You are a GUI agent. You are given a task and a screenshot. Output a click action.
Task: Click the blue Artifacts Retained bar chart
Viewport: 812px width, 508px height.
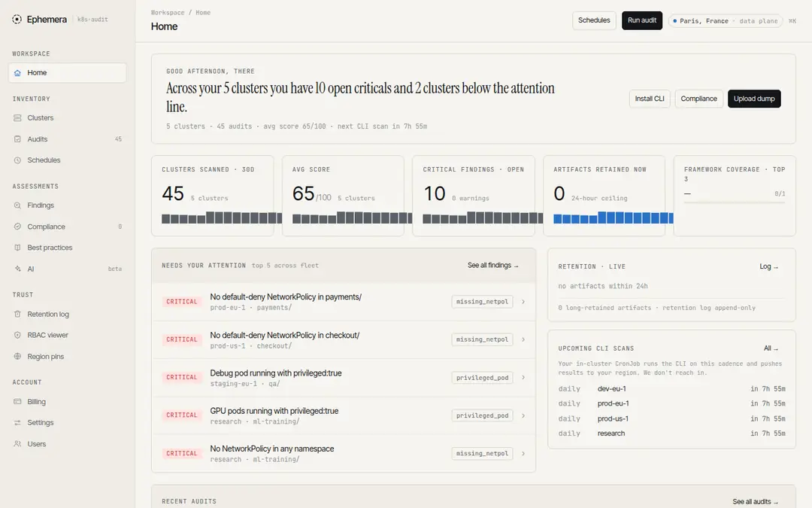[x=614, y=217]
